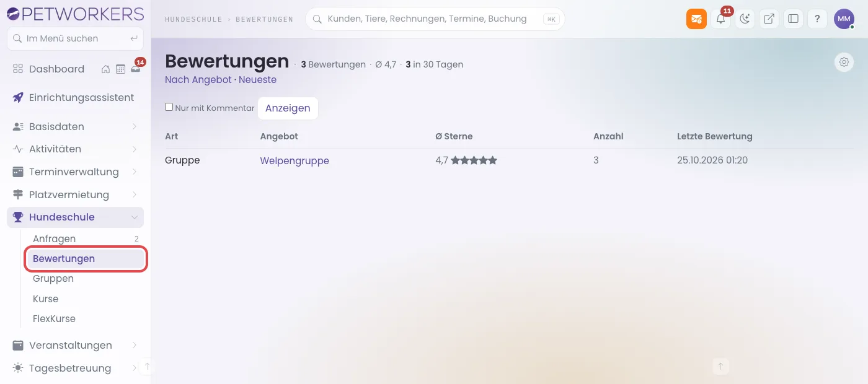Click the Petworkers logo
The image size is (868, 384).
75,14
